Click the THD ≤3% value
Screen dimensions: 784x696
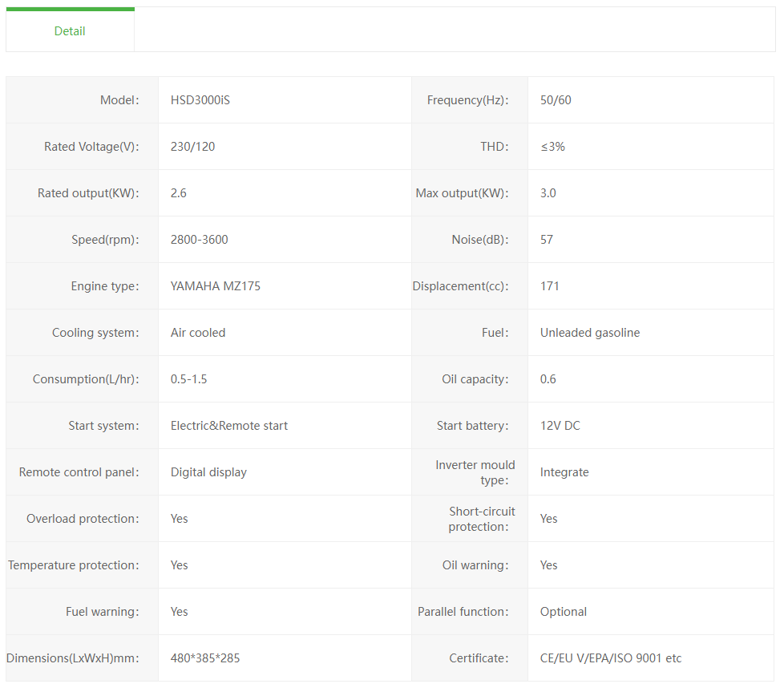(552, 147)
